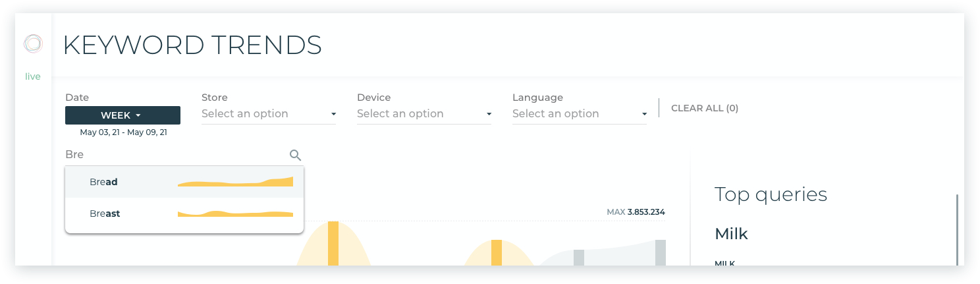Viewport: 980px width, 284px height.
Task: Click the Bread sparkline trend chart
Action: point(235,182)
